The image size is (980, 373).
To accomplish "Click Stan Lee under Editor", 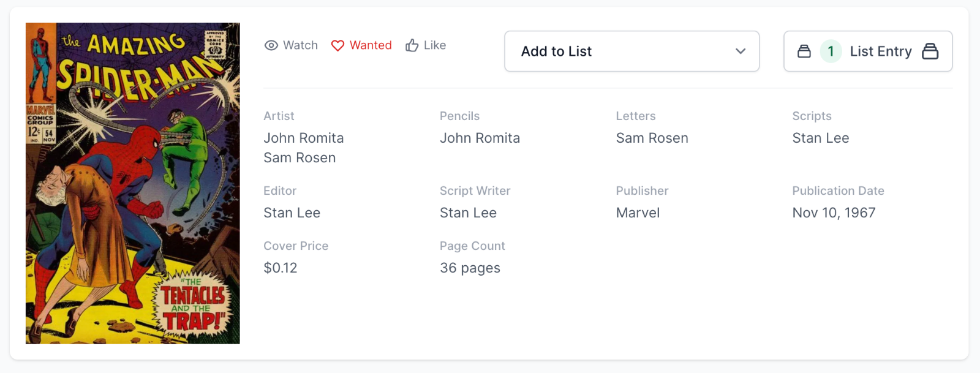I will tap(292, 213).
